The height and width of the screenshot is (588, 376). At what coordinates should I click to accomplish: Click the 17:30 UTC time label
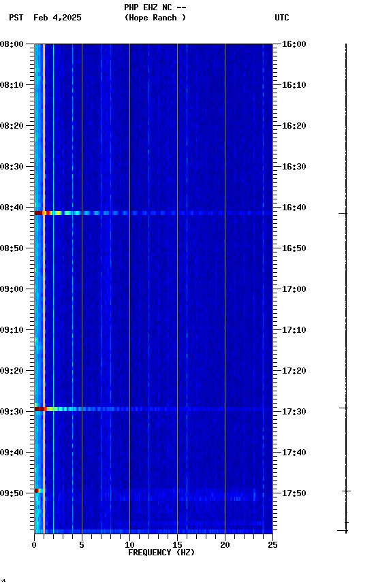tap(294, 412)
